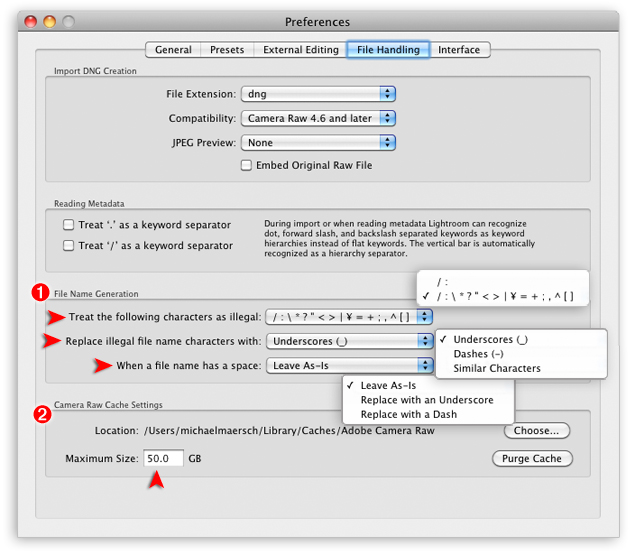Open the JPEG Preview dropdown
The height and width of the screenshot is (555, 635).
tap(318, 143)
